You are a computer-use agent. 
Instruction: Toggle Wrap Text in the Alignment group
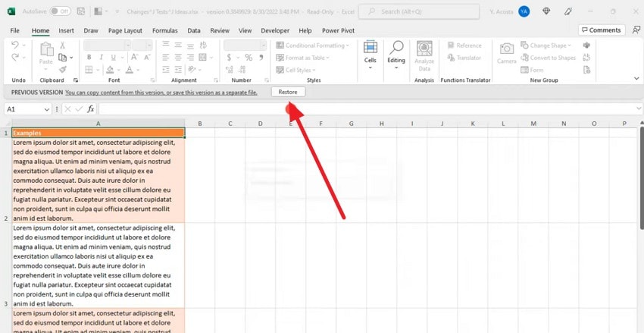coord(203,45)
